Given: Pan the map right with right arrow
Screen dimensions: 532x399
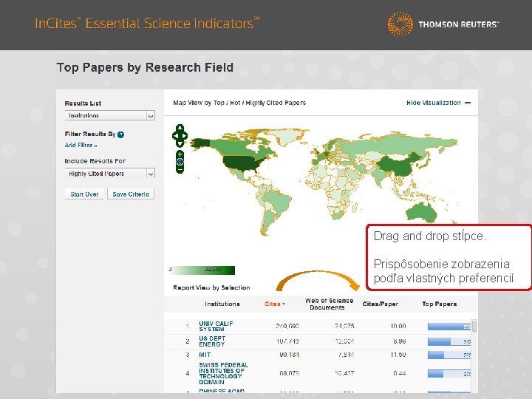Looking at the screenshot, I should point(185,136).
